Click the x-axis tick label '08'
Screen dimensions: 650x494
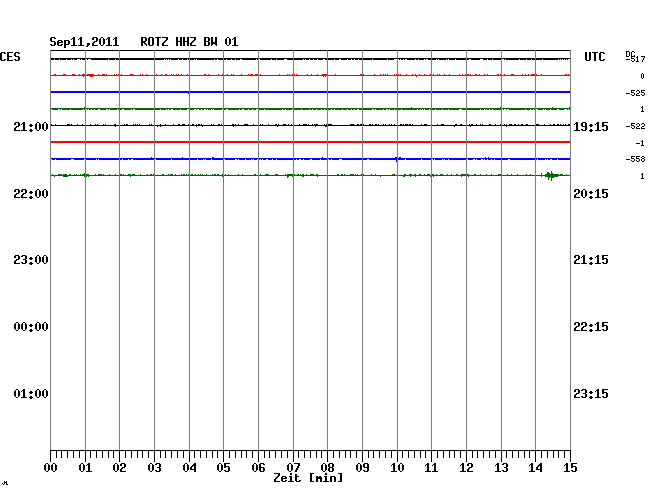pos(327,468)
